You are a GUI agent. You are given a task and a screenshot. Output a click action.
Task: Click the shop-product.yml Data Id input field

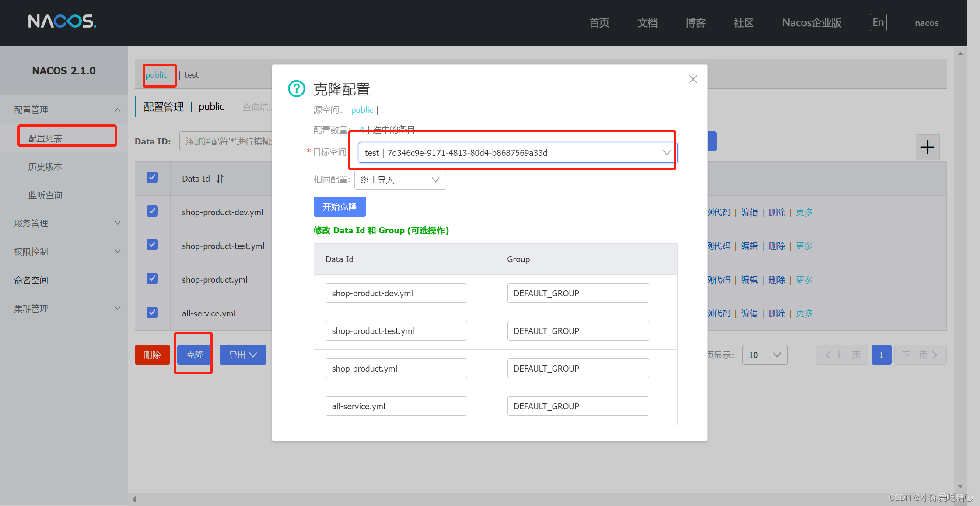click(395, 369)
